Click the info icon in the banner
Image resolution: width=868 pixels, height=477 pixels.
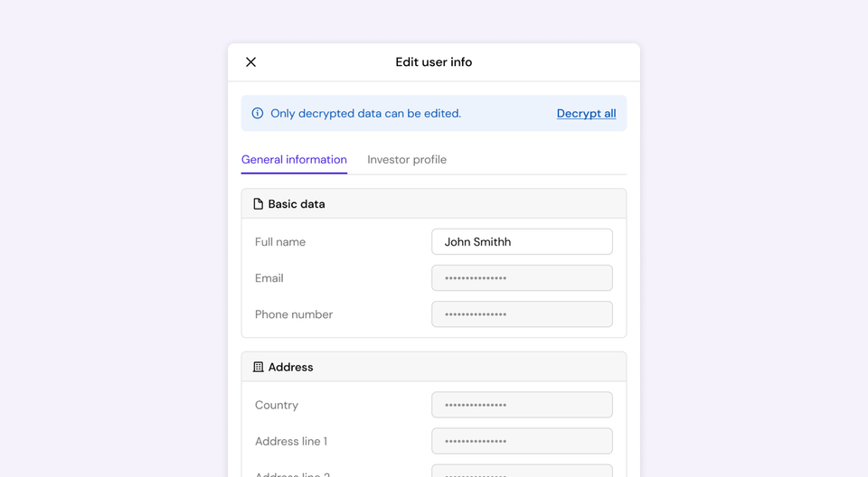coord(258,114)
